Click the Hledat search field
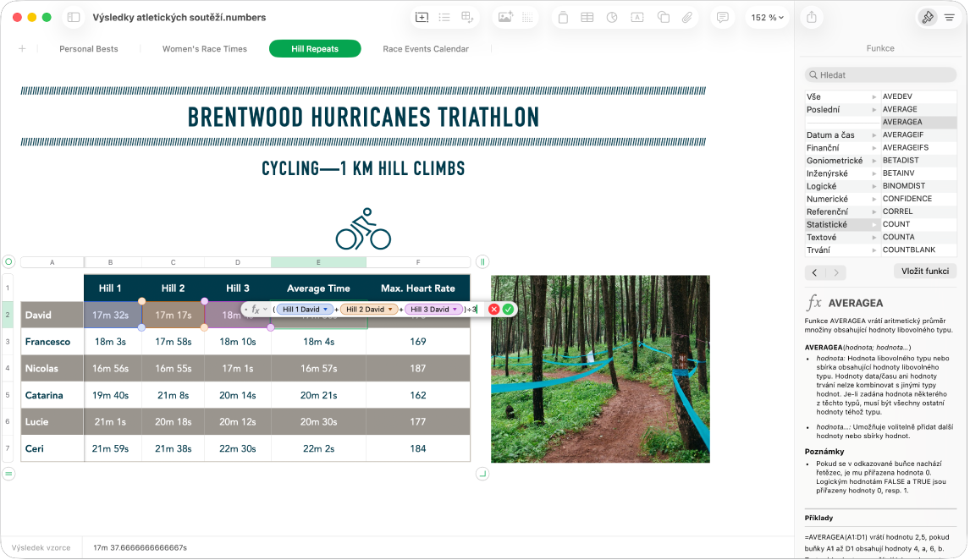 coord(881,75)
